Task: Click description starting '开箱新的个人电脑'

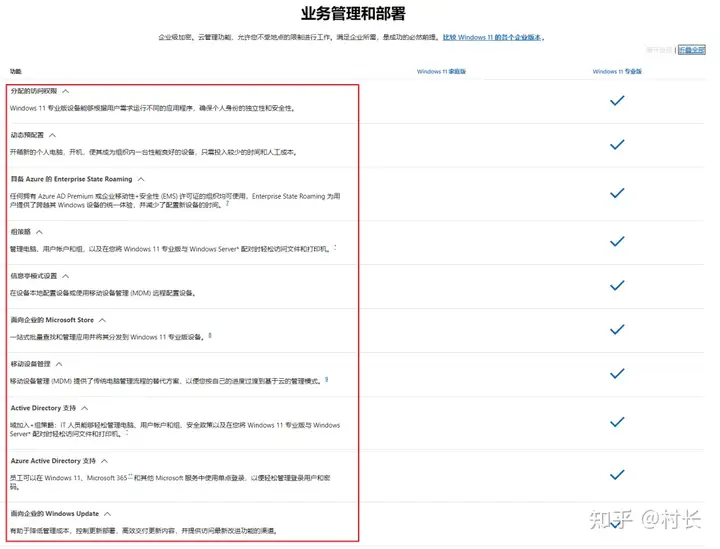Action: 154,152
